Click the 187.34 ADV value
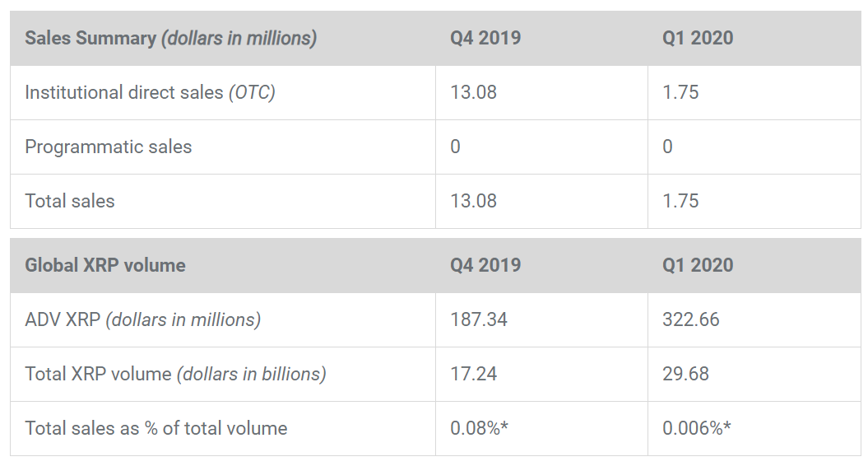868x466 pixels. (x=479, y=319)
